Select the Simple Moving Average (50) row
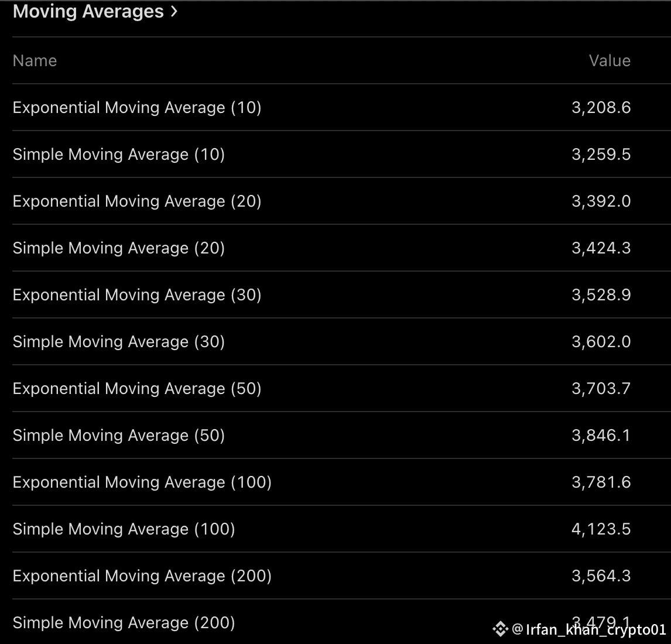The height and width of the screenshot is (644, 671). pyautogui.click(x=119, y=436)
